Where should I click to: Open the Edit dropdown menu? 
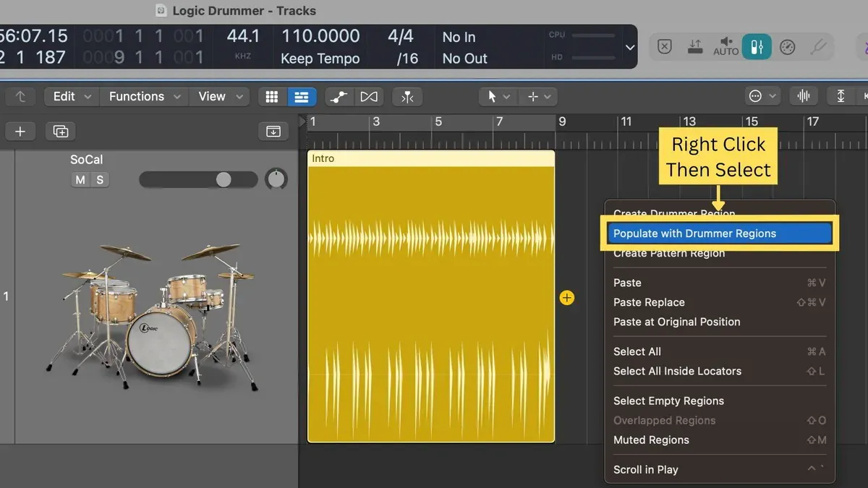(x=72, y=96)
